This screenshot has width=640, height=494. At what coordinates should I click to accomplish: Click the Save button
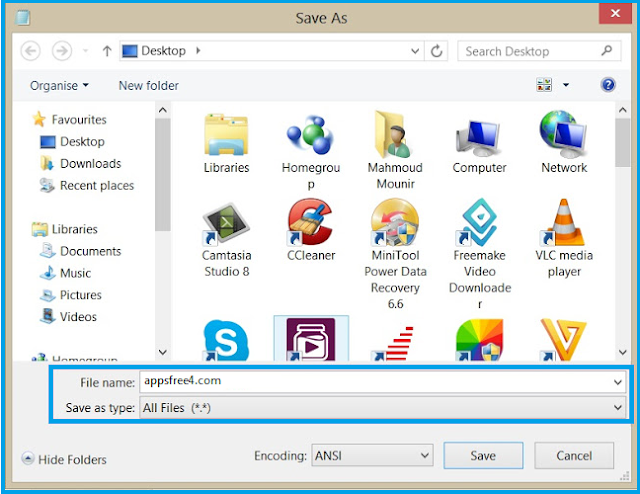tap(483, 455)
